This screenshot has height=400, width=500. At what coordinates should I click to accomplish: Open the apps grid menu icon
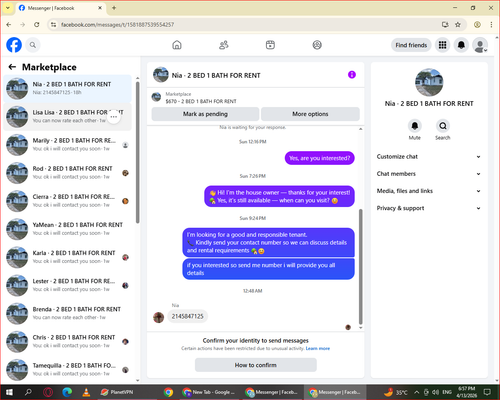coord(442,45)
